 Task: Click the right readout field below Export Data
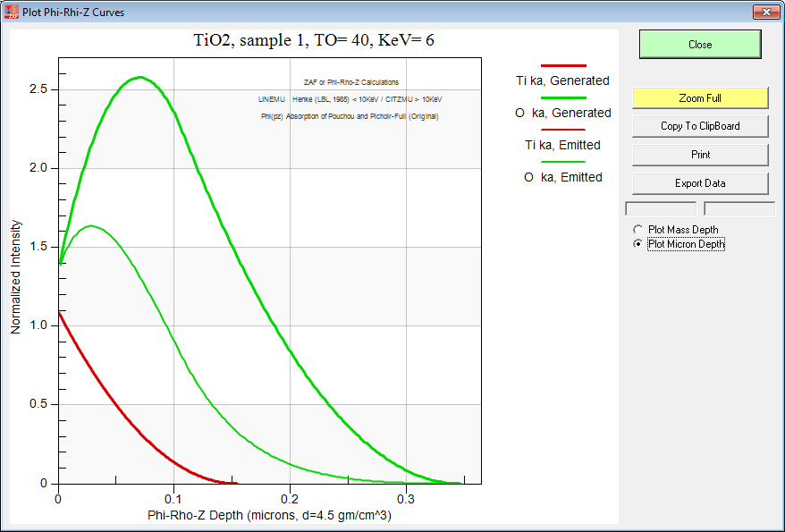(x=739, y=209)
